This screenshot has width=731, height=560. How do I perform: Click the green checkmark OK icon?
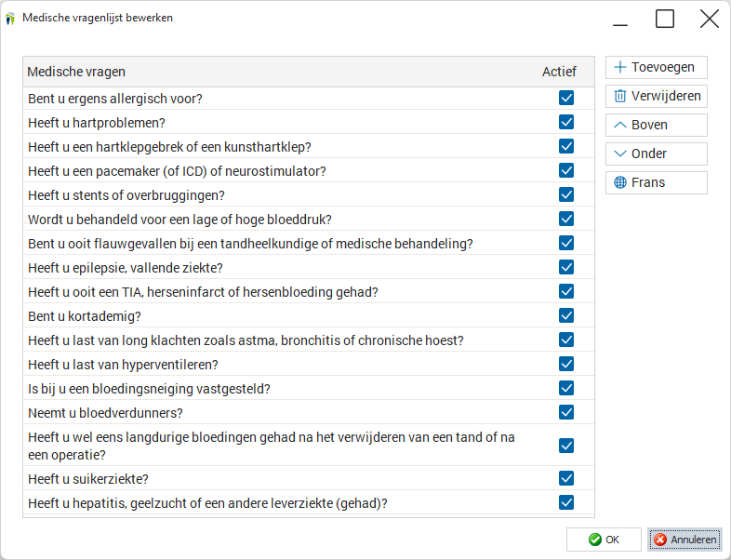[595, 540]
